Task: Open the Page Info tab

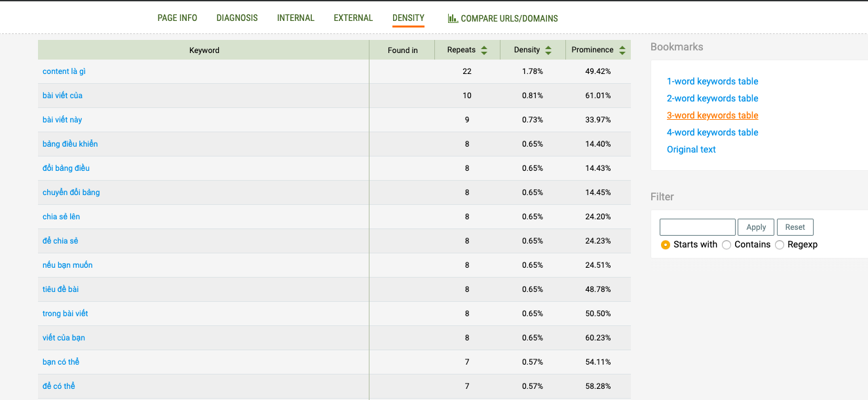Action: (x=177, y=18)
